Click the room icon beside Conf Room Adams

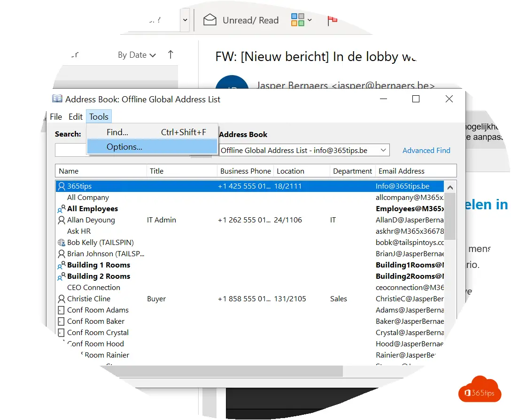pyautogui.click(x=61, y=310)
